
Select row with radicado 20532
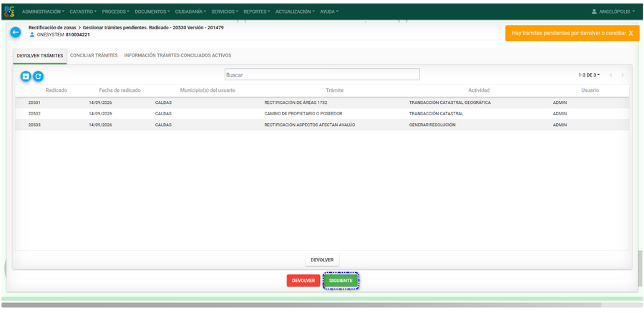[322, 113]
